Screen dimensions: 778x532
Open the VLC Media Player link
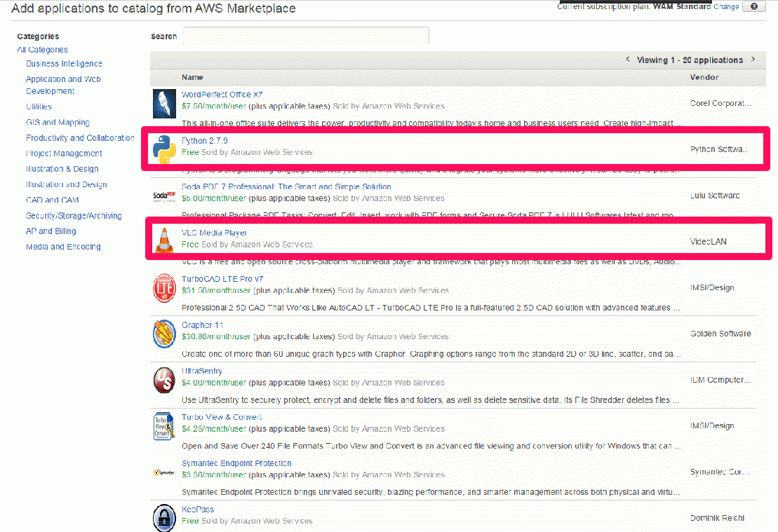pyautogui.click(x=214, y=233)
